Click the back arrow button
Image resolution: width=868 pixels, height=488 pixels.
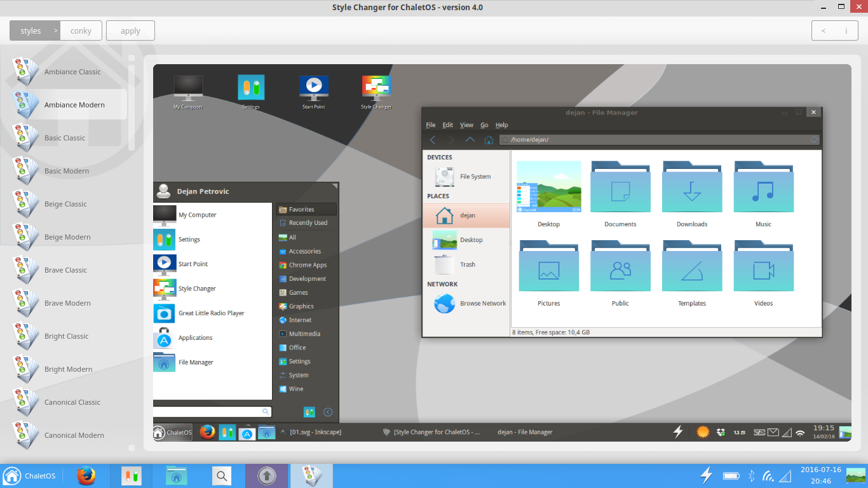pyautogui.click(x=824, y=30)
